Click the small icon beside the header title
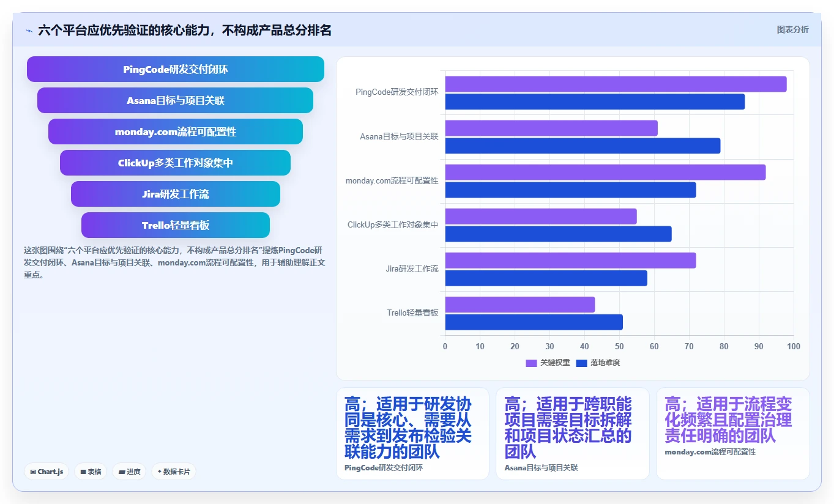Image resolution: width=834 pixels, height=504 pixels. (x=29, y=30)
